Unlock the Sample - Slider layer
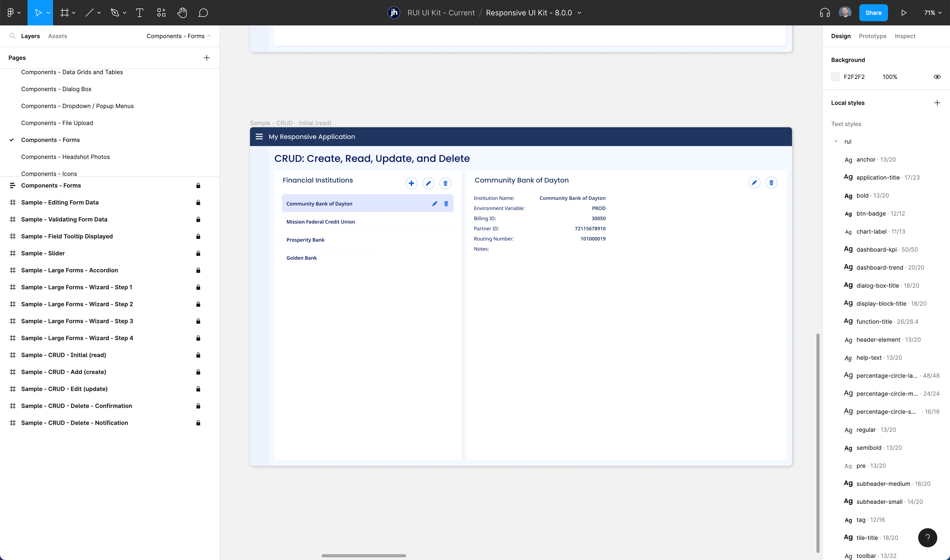Screen dimensions: 950x560 tap(198, 253)
